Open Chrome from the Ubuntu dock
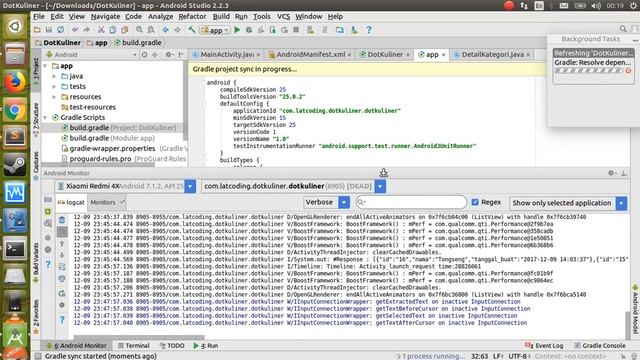The height and width of the screenshot is (360, 640). click(15, 109)
